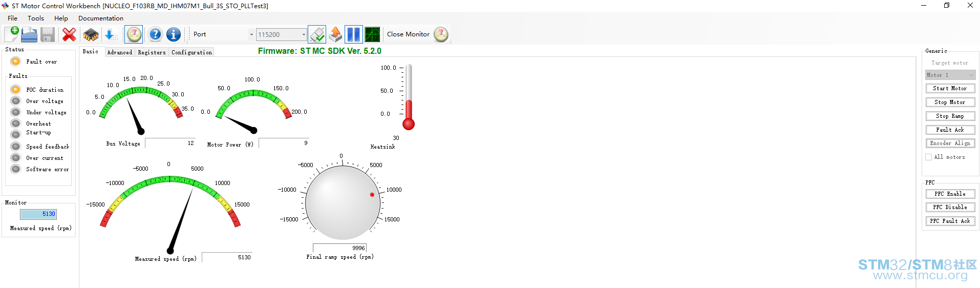The image size is (980, 288).
Task: Click the Bus Voltage value field
Action: point(170,143)
